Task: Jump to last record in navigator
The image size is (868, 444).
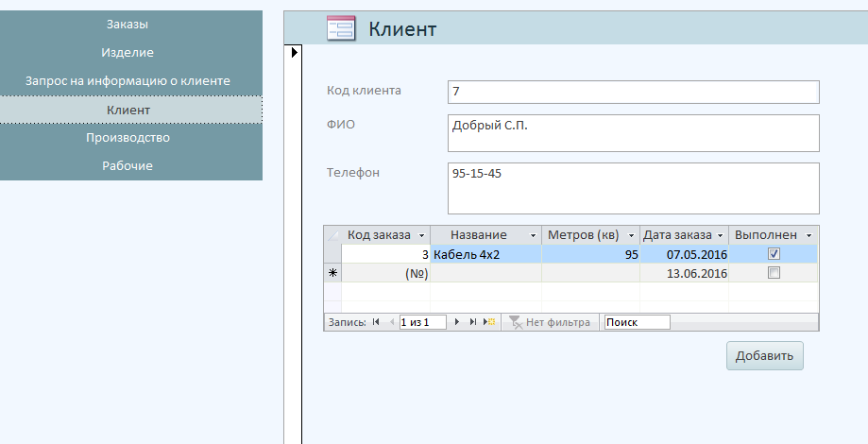Action: (472, 322)
